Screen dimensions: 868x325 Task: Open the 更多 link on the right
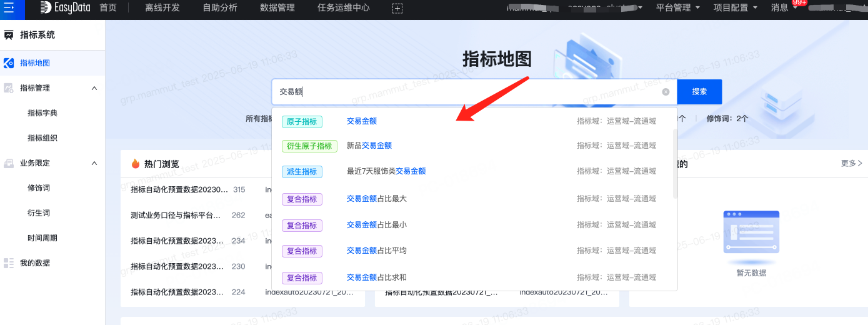point(851,163)
